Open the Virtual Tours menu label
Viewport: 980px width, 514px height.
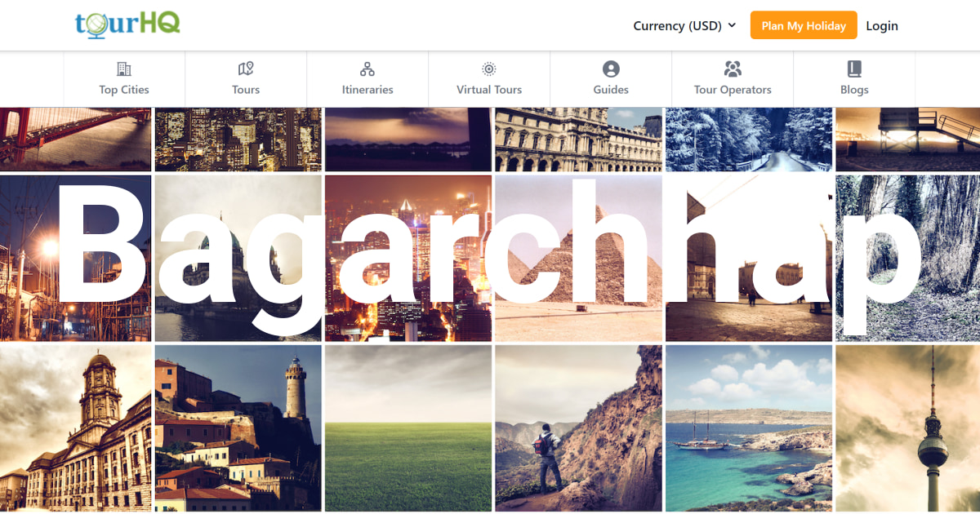(489, 90)
